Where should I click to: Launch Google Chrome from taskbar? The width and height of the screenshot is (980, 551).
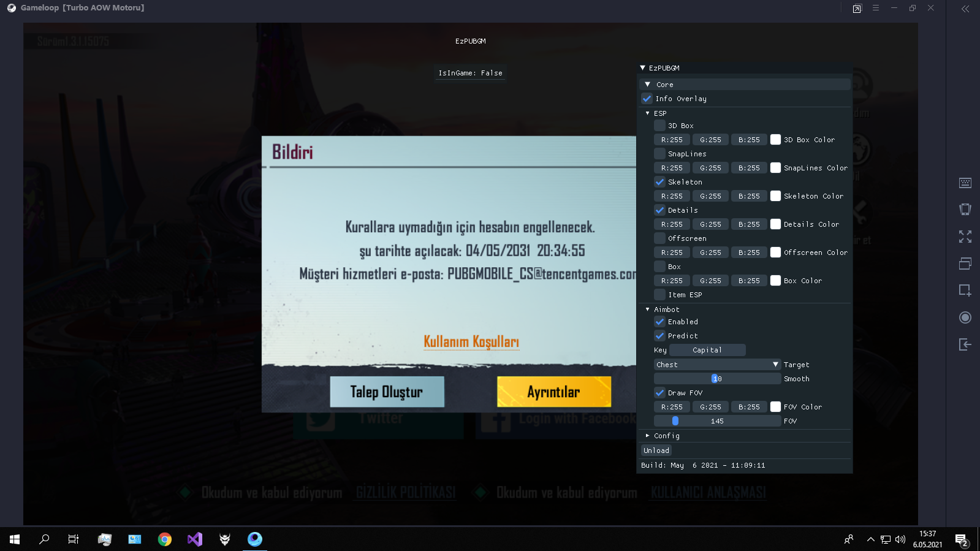164,539
